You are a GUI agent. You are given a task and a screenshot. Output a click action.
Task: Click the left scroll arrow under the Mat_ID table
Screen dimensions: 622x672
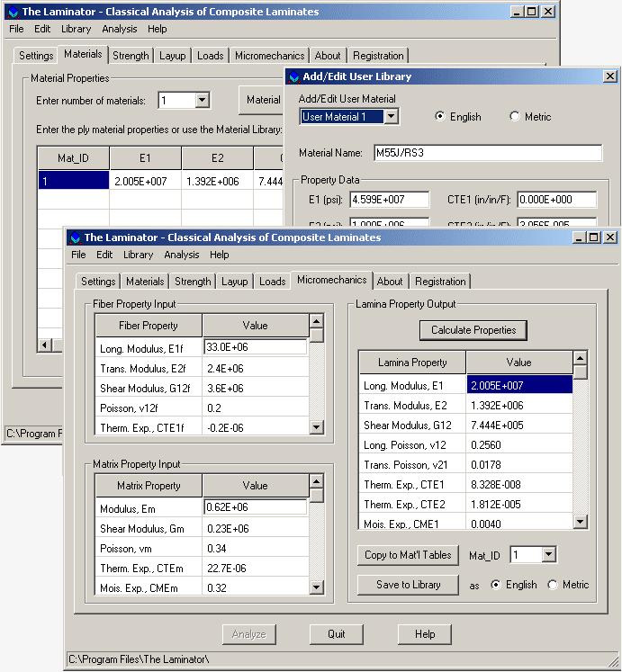45,345
